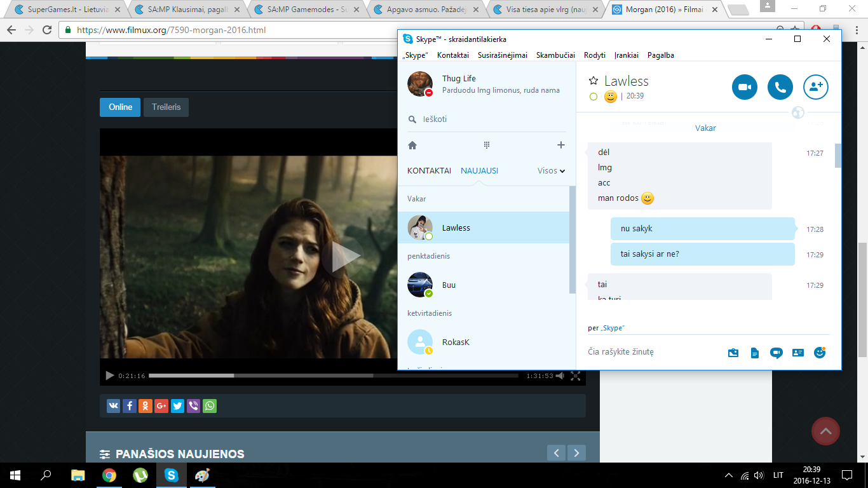Select the Treileris button

[166, 107]
